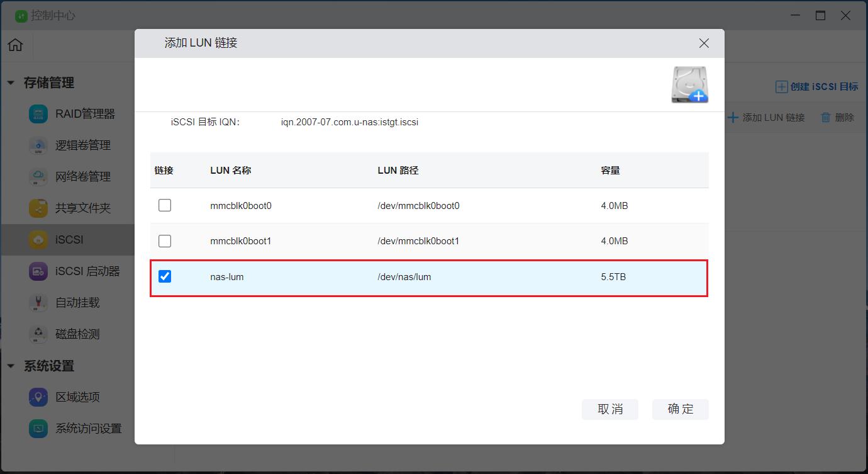The width and height of the screenshot is (868, 474).
Task: Click the 磁盘检测 sidebar icon
Action: click(x=38, y=334)
